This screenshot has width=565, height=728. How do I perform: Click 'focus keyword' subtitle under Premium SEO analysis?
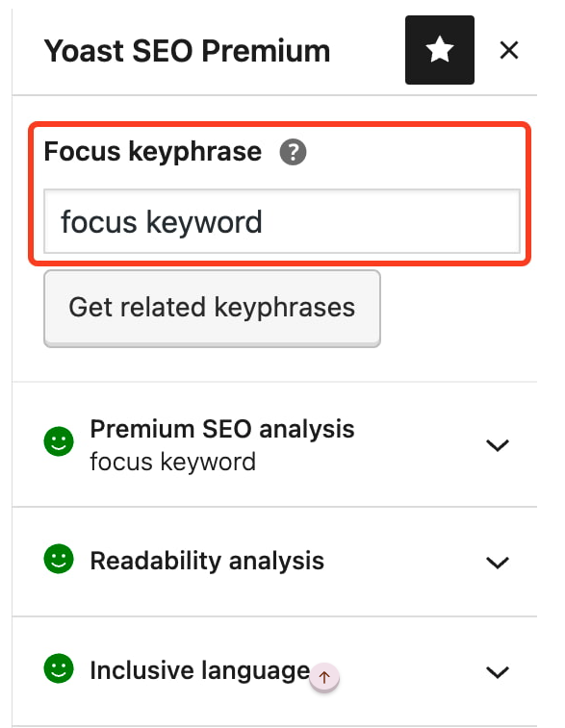click(x=173, y=462)
